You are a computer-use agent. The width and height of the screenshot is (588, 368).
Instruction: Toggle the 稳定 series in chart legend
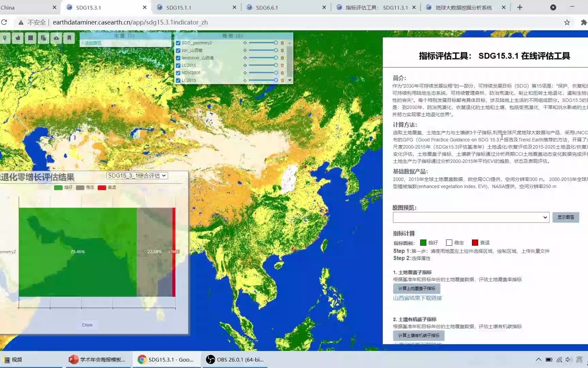point(85,187)
